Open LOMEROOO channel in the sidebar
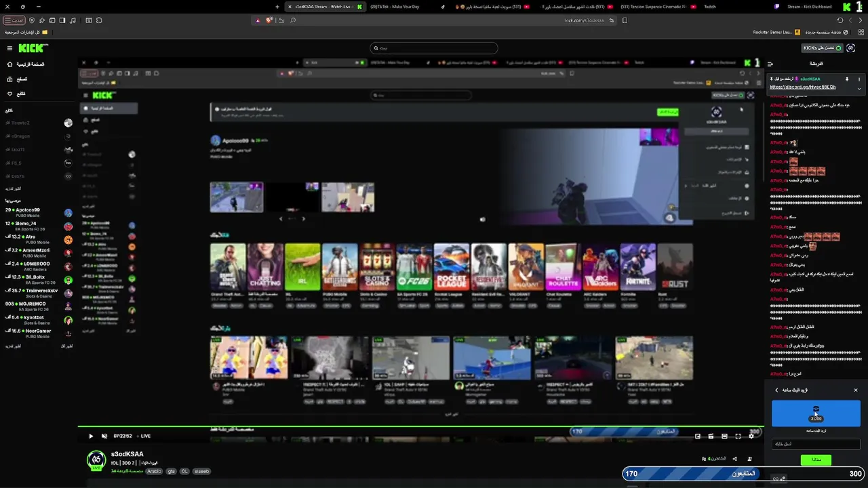This screenshot has width=868, height=488. click(38, 266)
